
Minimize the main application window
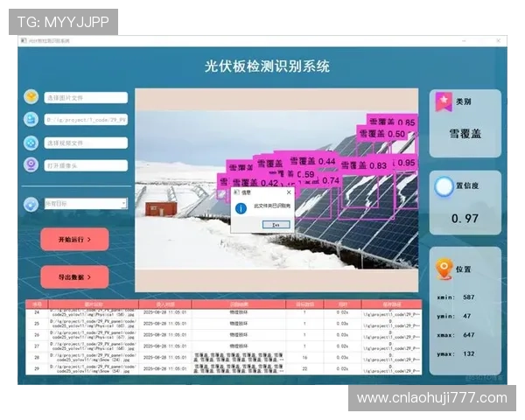click(464, 40)
